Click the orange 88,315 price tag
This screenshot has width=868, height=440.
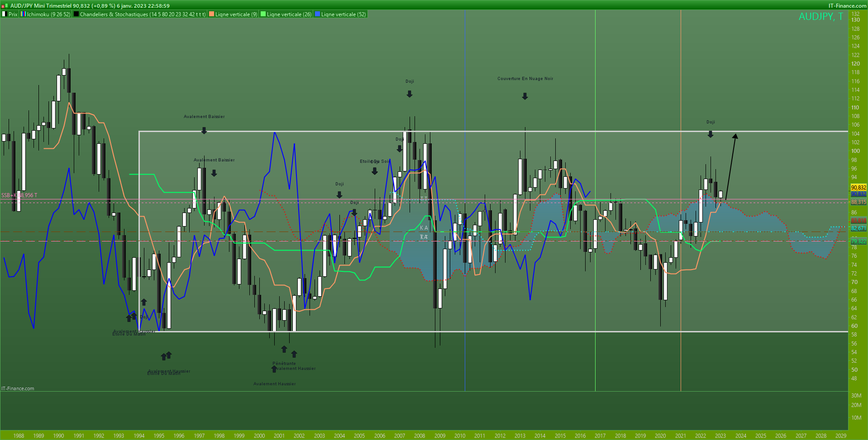858,202
